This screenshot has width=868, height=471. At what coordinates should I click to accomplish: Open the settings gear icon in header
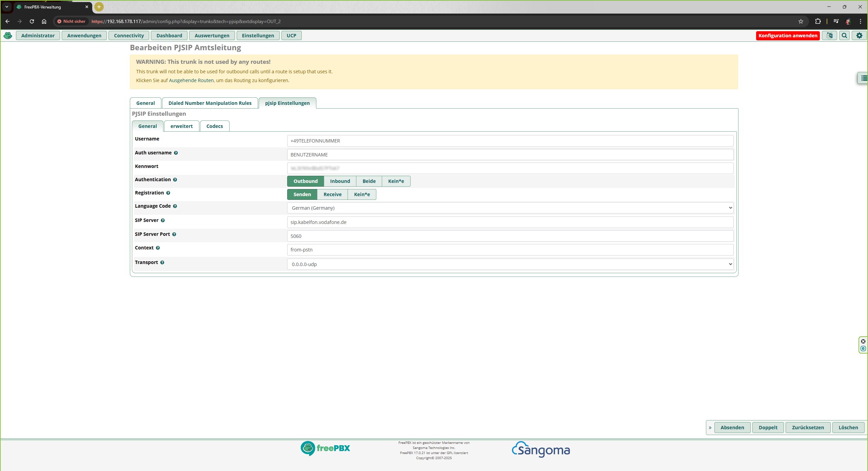[x=859, y=35]
